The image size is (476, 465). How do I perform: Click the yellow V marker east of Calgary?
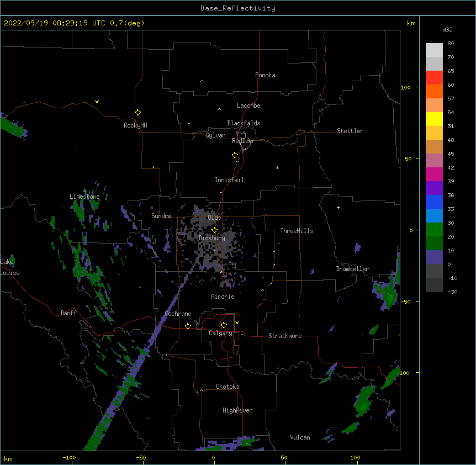(237, 323)
